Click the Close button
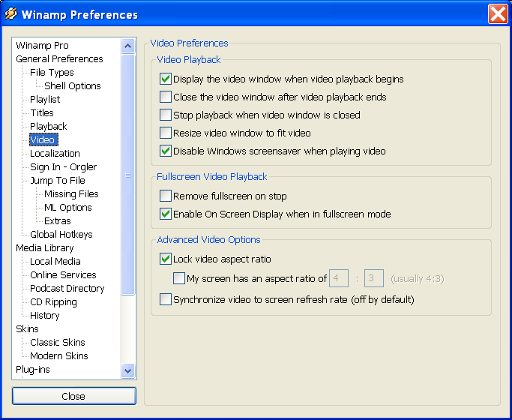Viewport: 512px width, 420px height. click(x=73, y=396)
